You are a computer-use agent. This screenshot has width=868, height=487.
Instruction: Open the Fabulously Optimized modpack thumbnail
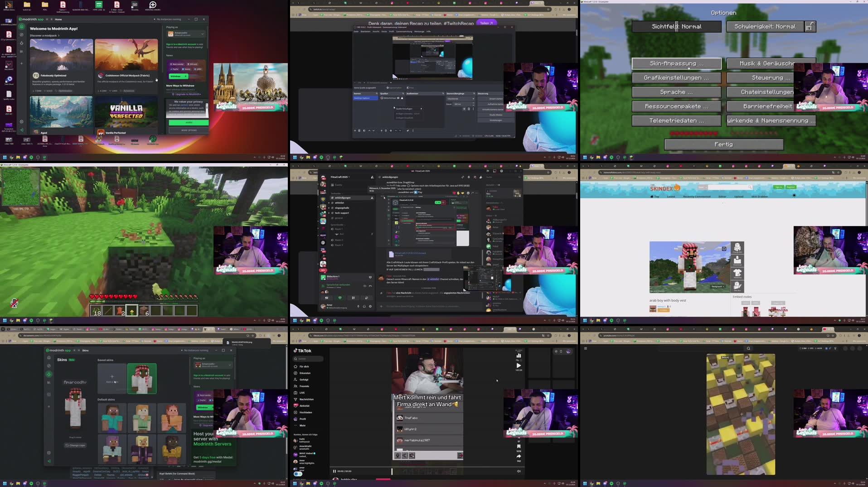61,54
